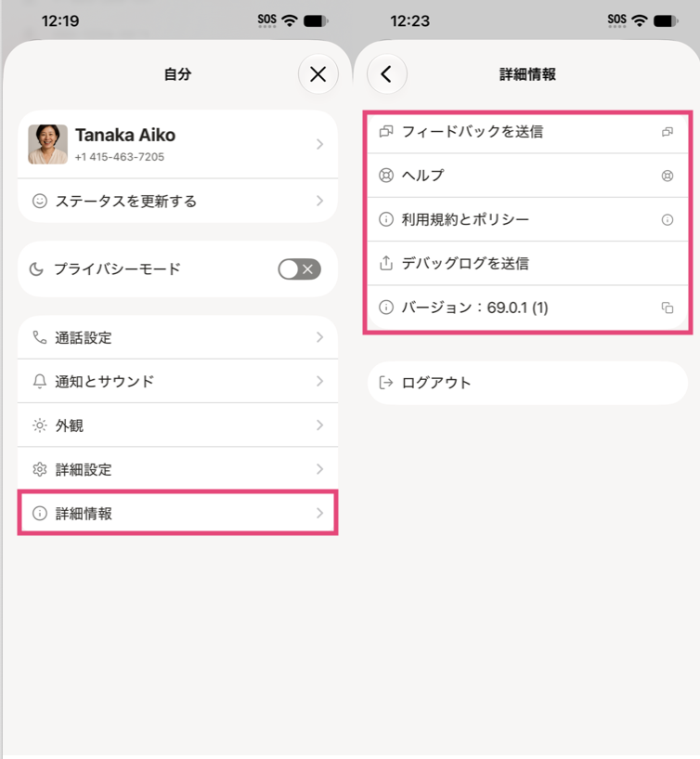
Task: Tap the logout arrow icon
Action: pos(386,383)
